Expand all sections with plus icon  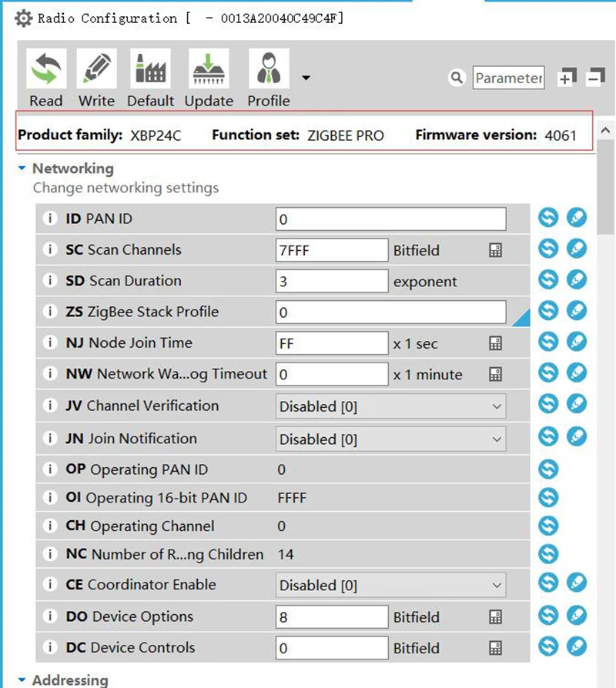tap(567, 77)
